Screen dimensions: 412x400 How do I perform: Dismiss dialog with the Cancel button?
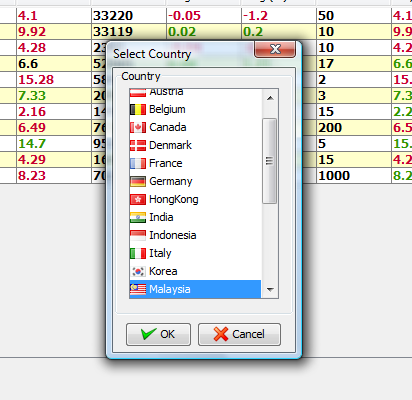[239, 334]
